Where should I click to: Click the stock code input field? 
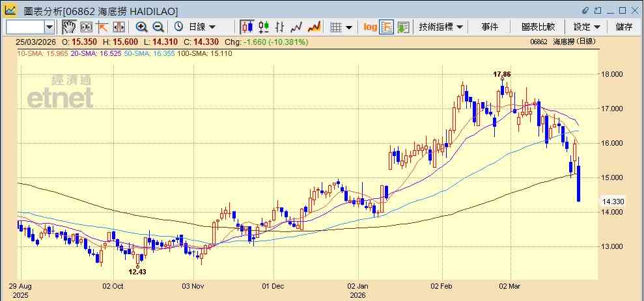point(25,27)
